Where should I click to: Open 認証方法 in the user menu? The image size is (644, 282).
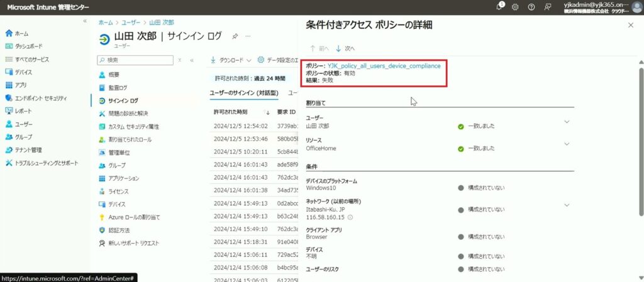(114, 230)
